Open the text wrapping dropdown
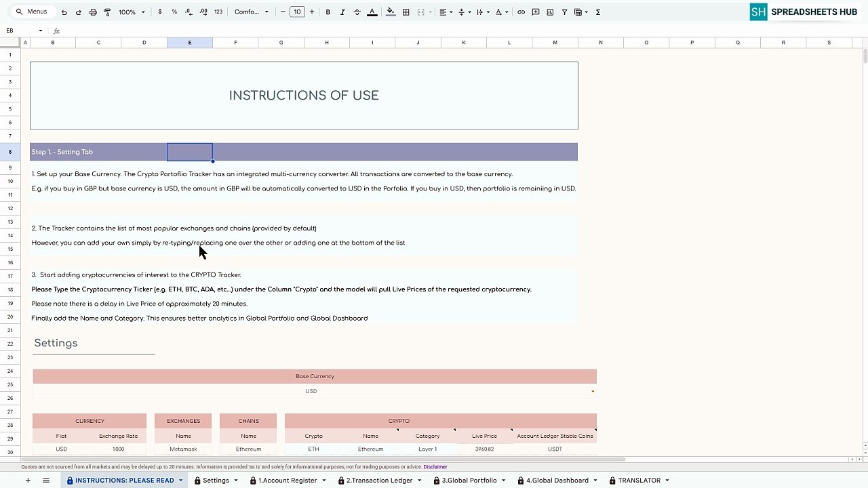868x488 pixels. tap(482, 12)
